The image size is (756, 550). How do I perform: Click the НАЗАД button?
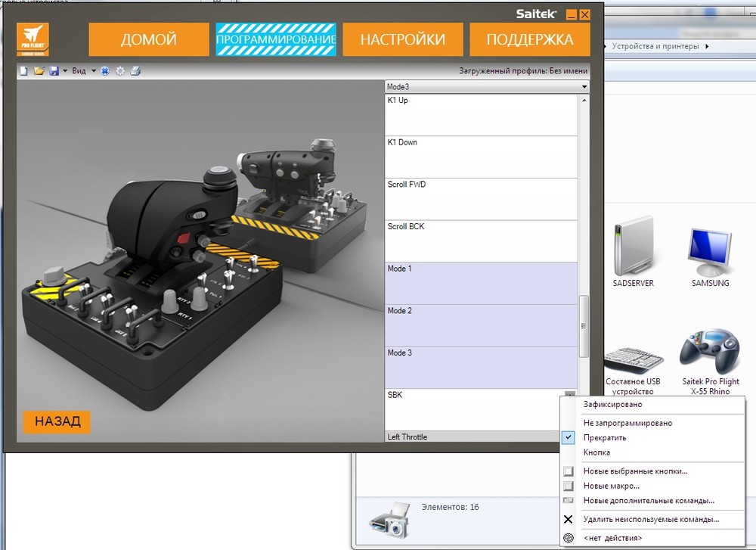pyautogui.click(x=57, y=421)
